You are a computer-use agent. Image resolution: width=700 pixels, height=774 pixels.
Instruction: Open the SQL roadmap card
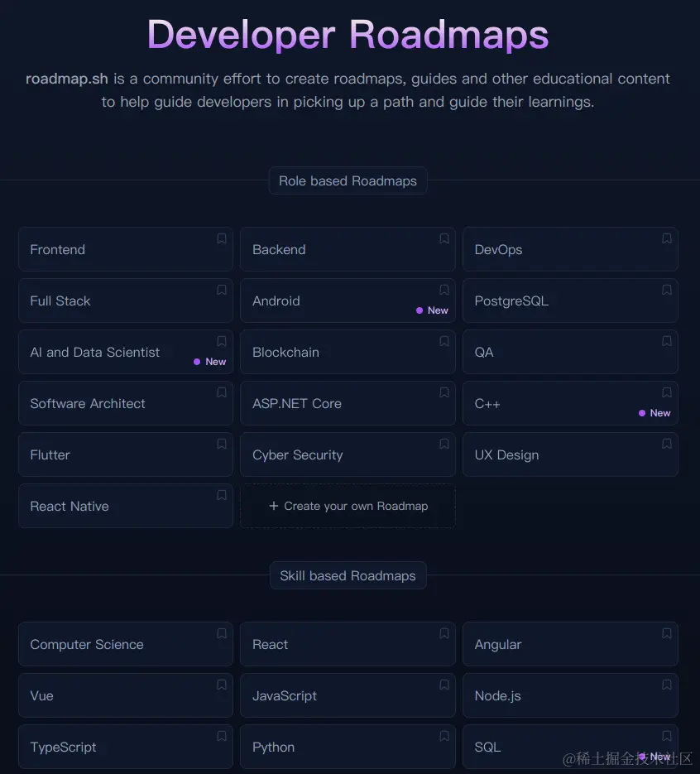(x=570, y=747)
